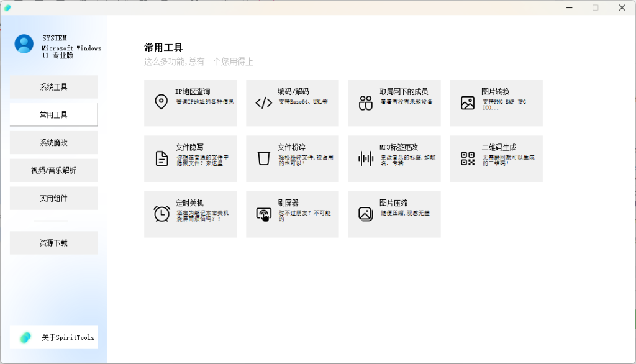The image size is (636, 364).
Task: Click the SpiritTools logo in title bar
Action: coord(7,7)
